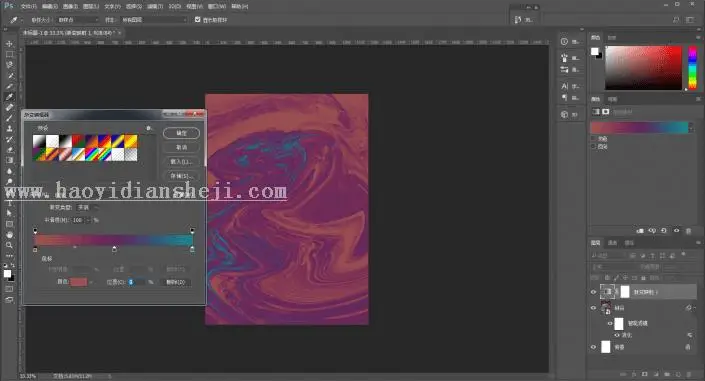The image size is (705, 381).
Task: Select the Move tool in the toolbar
Action: (x=9, y=44)
